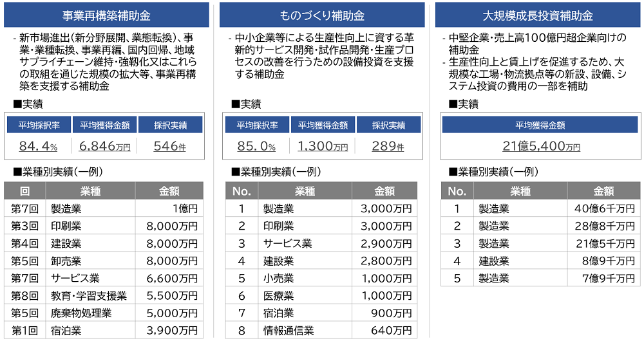Click the 回 column header

pyautogui.click(x=24, y=191)
